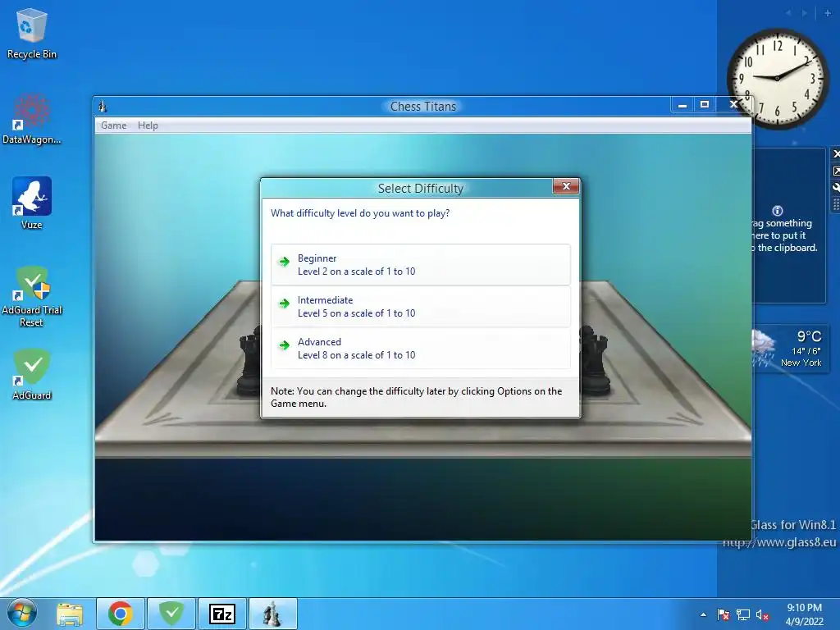Open Google Chrome from the taskbar
The width and height of the screenshot is (840, 630).
coord(121,614)
